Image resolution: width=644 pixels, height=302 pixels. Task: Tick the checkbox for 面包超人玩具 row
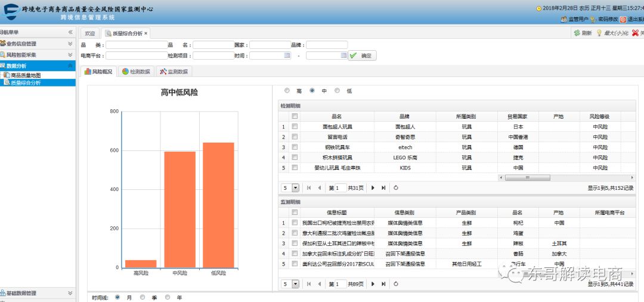[x=295, y=127]
